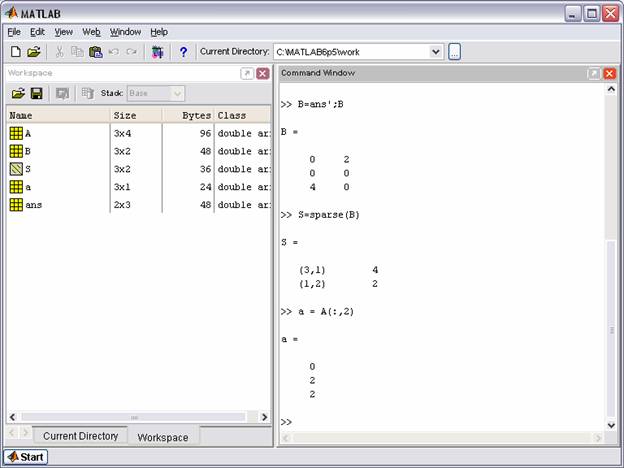Open Simulink library browser icon
This screenshot has width=624, height=468.
tap(158, 52)
